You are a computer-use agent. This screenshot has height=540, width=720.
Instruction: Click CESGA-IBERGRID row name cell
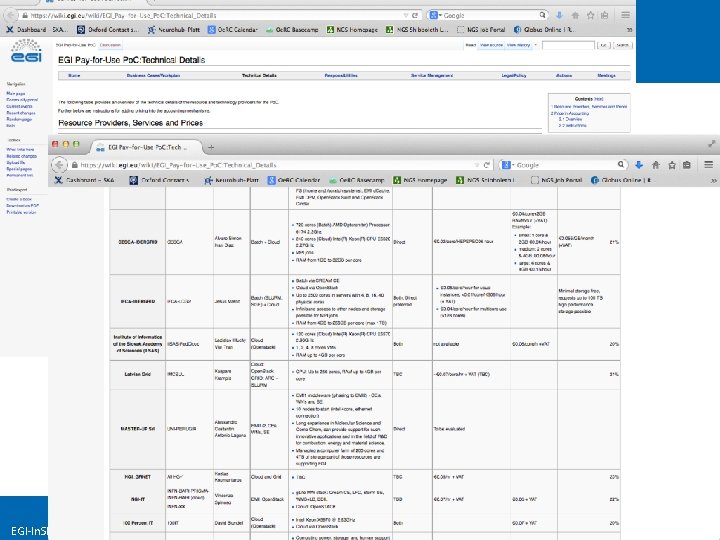[138, 242]
